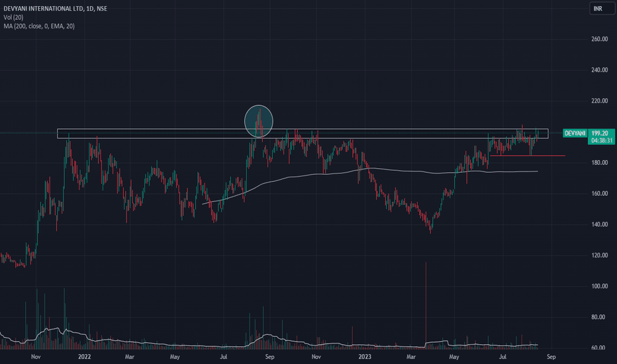Click the 220.00 price axis label
The width and height of the screenshot is (617, 364).
599,101
